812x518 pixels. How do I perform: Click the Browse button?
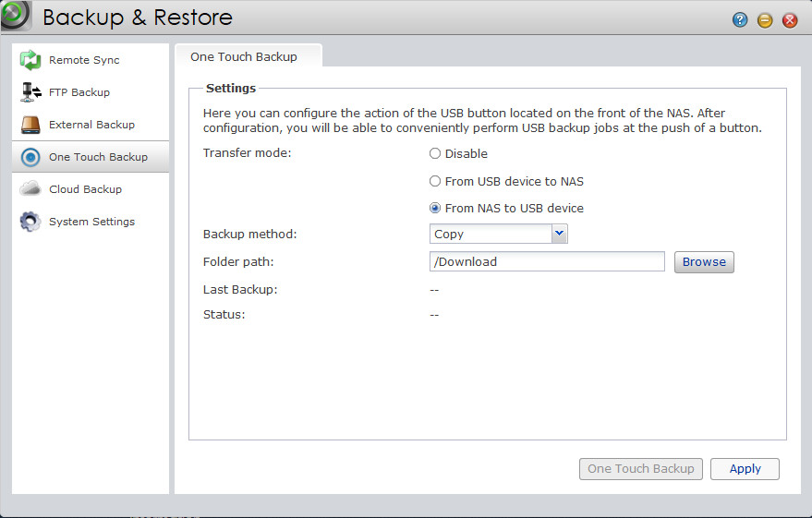tap(704, 262)
